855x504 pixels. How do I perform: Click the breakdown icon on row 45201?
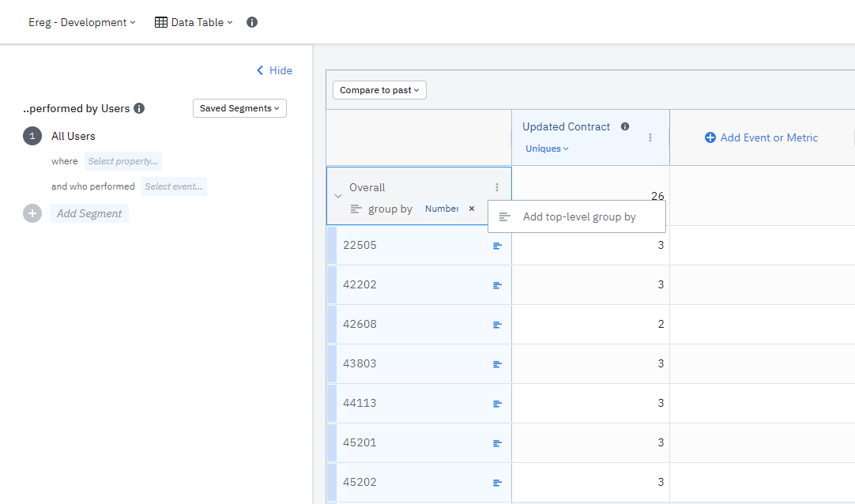pyautogui.click(x=497, y=443)
